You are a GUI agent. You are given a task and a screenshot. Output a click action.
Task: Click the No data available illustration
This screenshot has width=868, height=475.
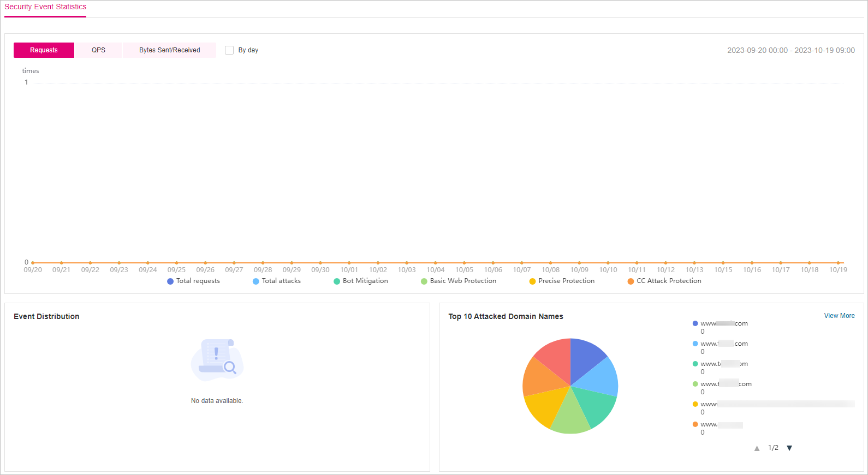pyautogui.click(x=217, y=360)
